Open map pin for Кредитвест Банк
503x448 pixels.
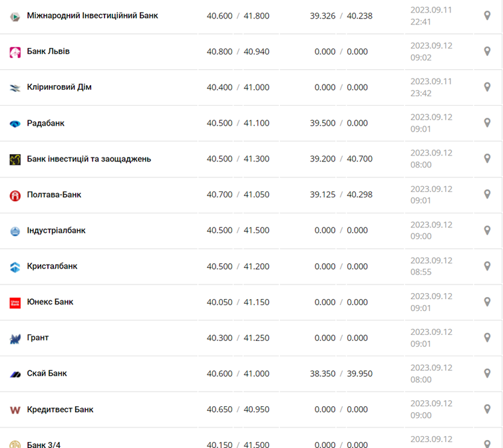click(487, 409)
